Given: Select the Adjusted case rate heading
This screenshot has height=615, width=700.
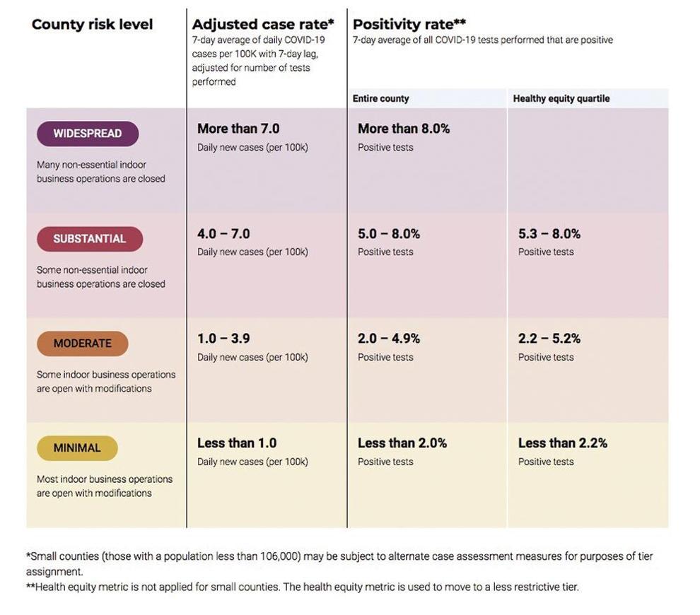Looking at the screenshot, I should tap(263, 24).
